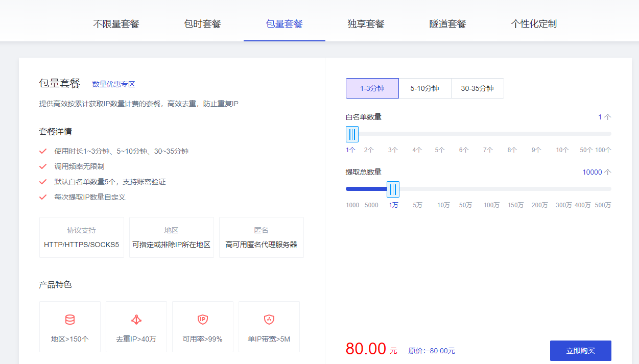Set whitelist slider to 5个 mark
This screenshot has width=639, height=364.
click(440, 150)
